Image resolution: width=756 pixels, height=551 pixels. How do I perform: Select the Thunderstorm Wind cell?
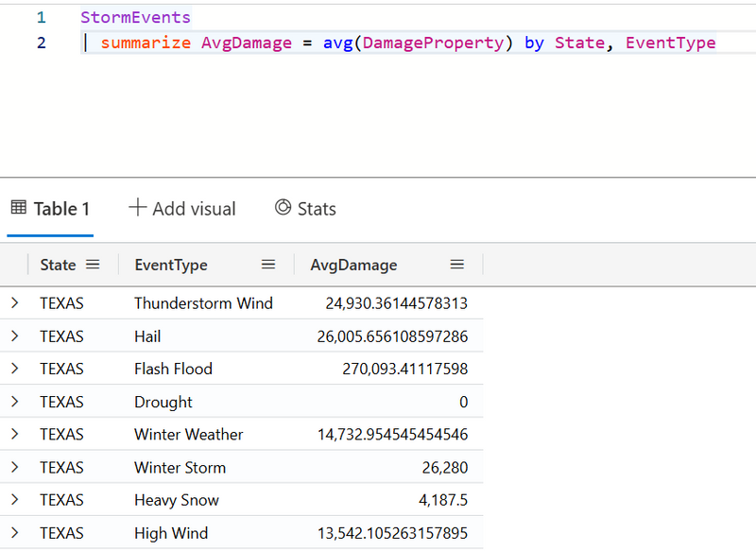tap(203, 303)
